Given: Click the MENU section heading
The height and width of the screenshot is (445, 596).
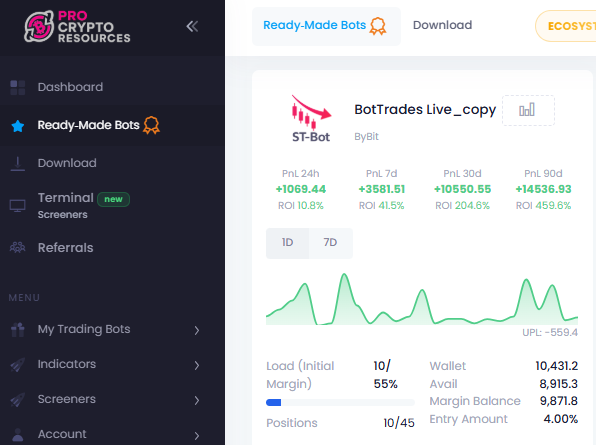Looking at the screenshot, I should (24, 298).
